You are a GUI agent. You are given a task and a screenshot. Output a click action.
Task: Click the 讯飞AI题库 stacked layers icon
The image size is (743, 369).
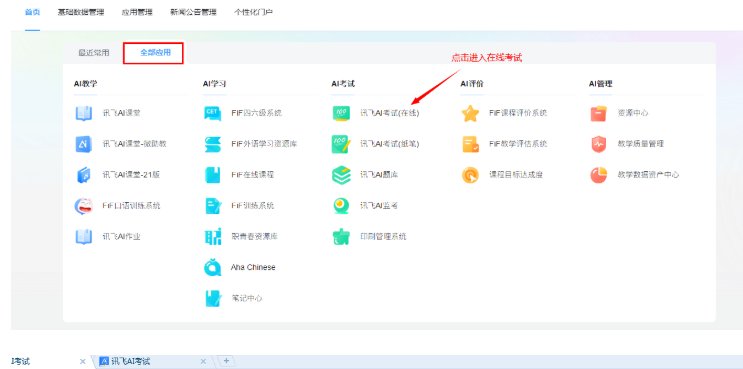point(341,175)
